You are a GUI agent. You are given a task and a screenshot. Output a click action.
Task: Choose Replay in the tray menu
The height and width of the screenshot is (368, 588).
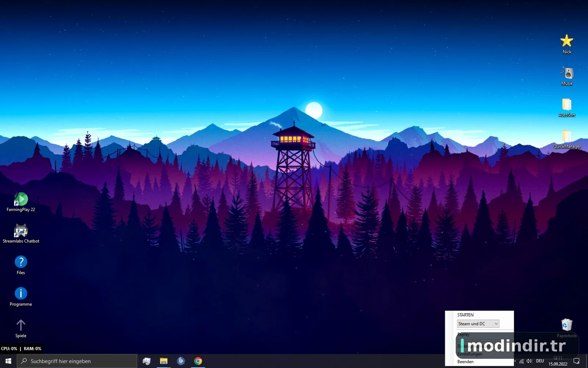(464, 335)
